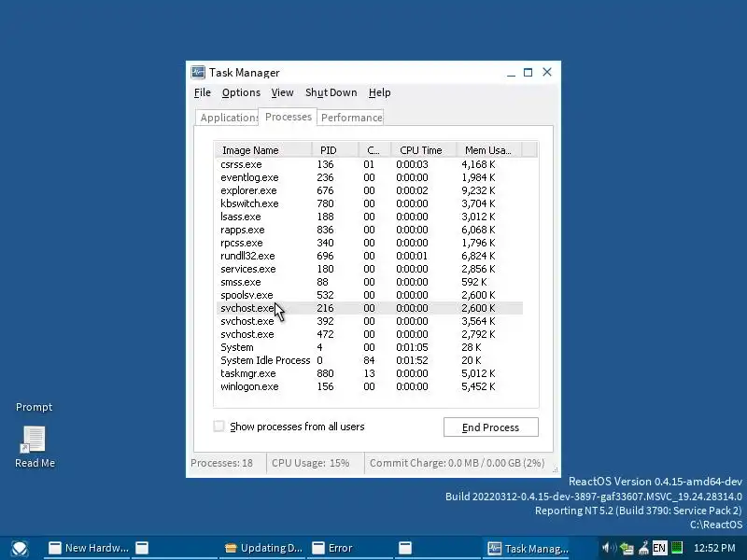Sort by CPU Time column header

pyautogui.click(x=424, y=150)
